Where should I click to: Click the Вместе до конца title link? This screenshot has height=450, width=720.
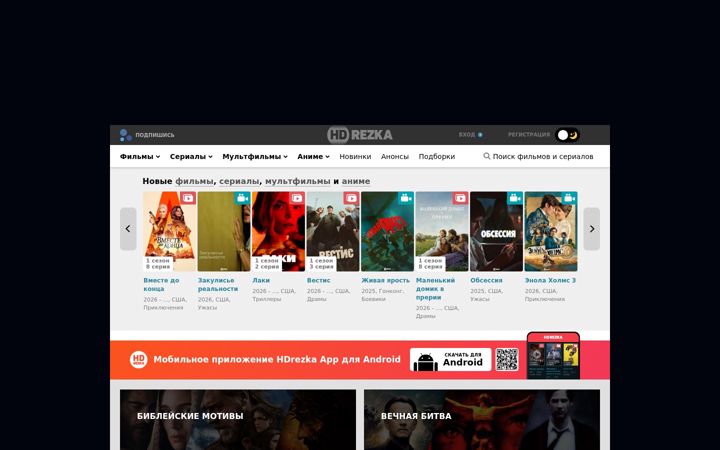point(161,284)
